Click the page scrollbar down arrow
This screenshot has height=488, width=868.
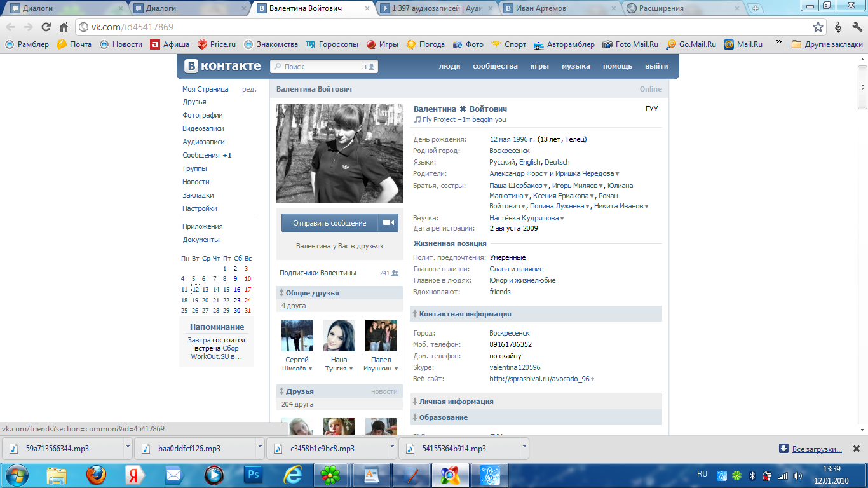tap(862, 430)
